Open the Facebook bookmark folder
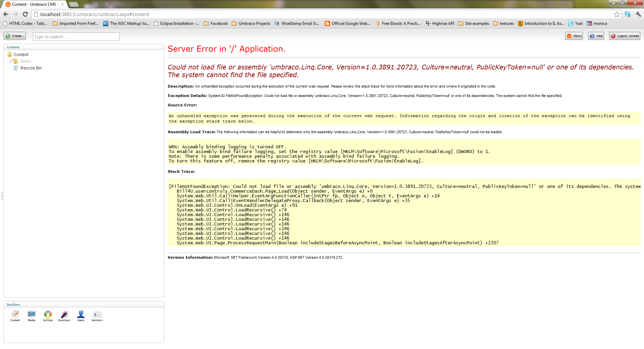Viewport: 644px width, 349px height. pyautogui.click(x=216, y=23)
